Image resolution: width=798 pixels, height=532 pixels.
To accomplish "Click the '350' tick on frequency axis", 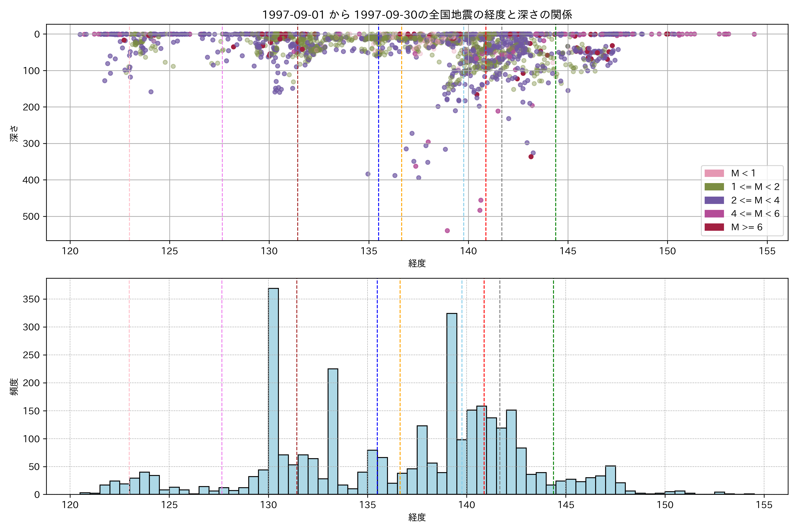I will pyautogui.click(x=31, y=299).
